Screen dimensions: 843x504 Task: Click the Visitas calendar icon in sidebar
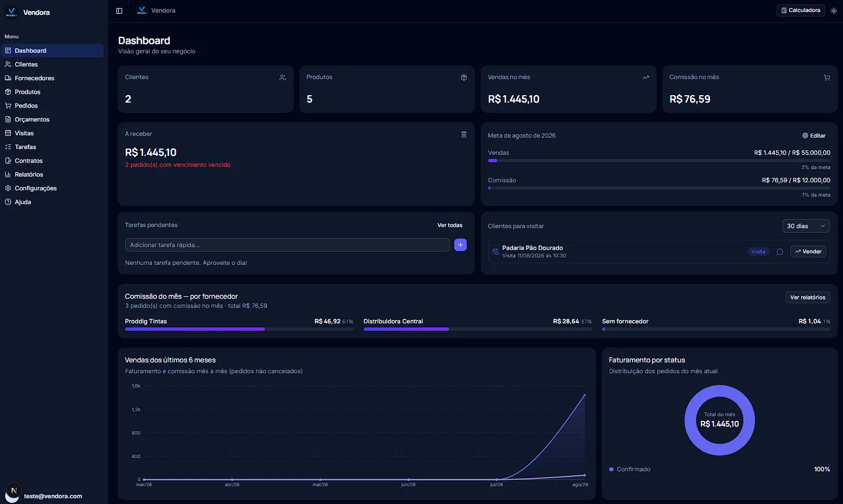[x=8, y=133]
